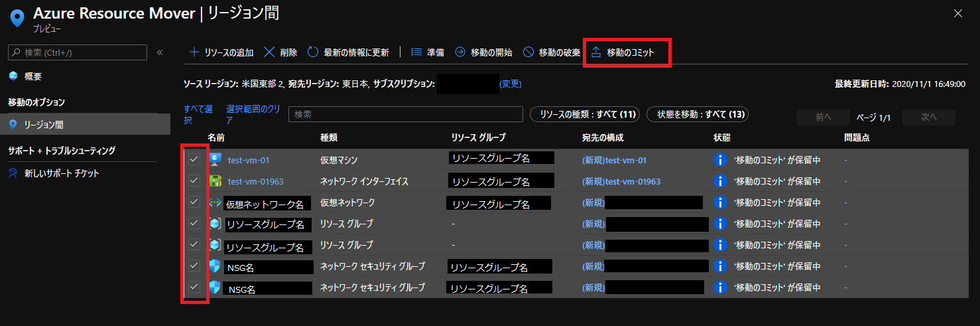Open リソースの種類 : すべて (11) filter
This screenshot has height=326, width=980.
pos(585,115)
